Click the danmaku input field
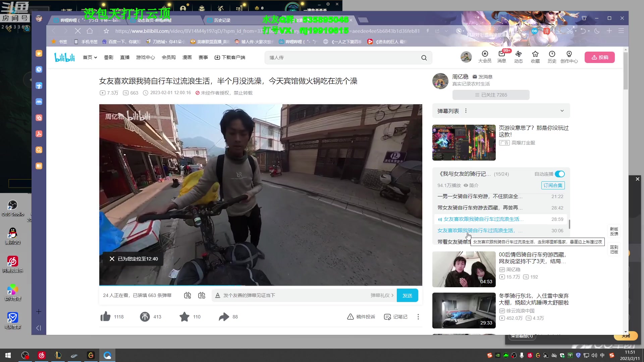The width and height of the screenshot is (644, 362). 295,295
